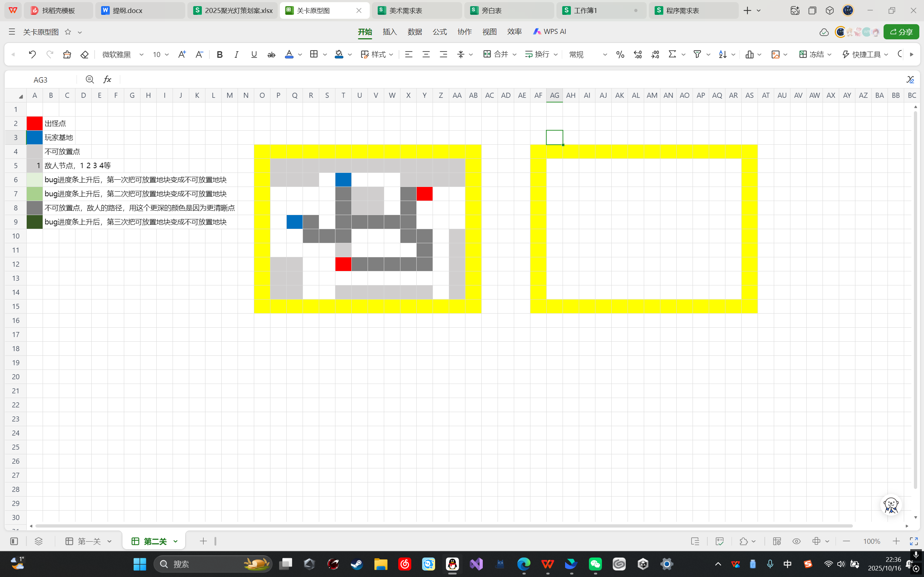The image size is (924, 577).
Task: Toggle italic formatting
Action: click(237, 54)
